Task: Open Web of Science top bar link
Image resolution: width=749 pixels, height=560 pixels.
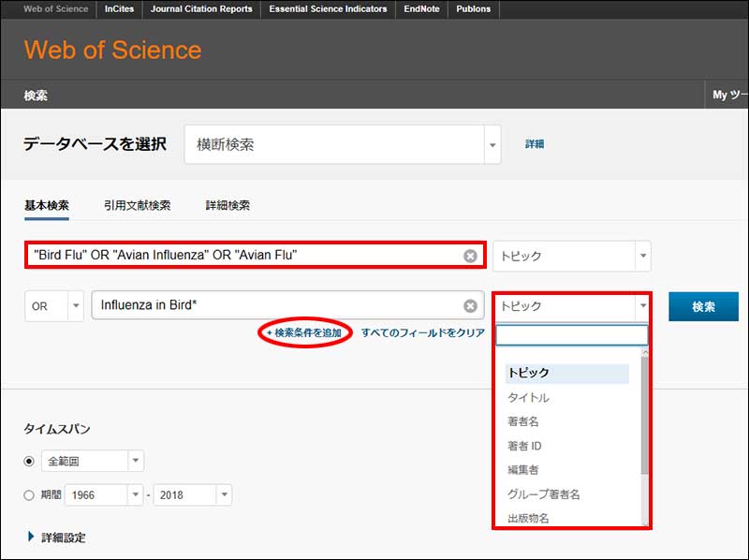Action: point(55,9)
